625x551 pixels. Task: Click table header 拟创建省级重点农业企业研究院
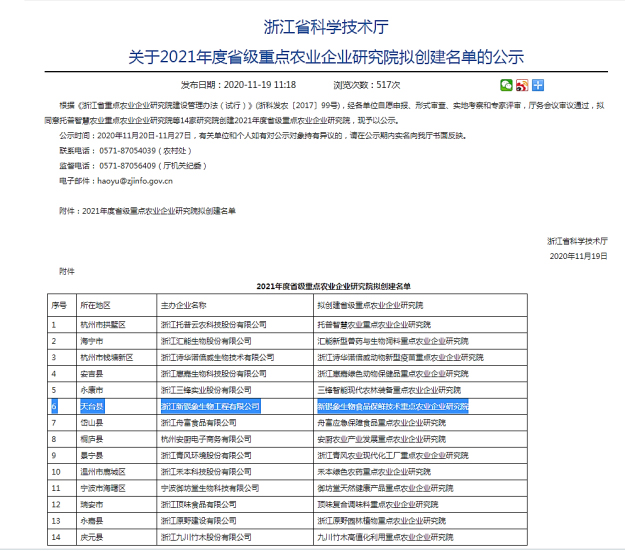tap(370, 305)
